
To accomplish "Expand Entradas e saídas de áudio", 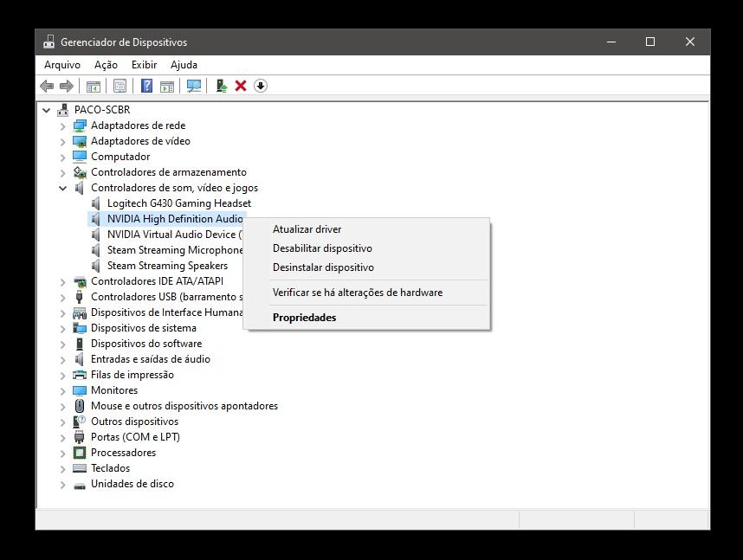I will pos(62,360).
